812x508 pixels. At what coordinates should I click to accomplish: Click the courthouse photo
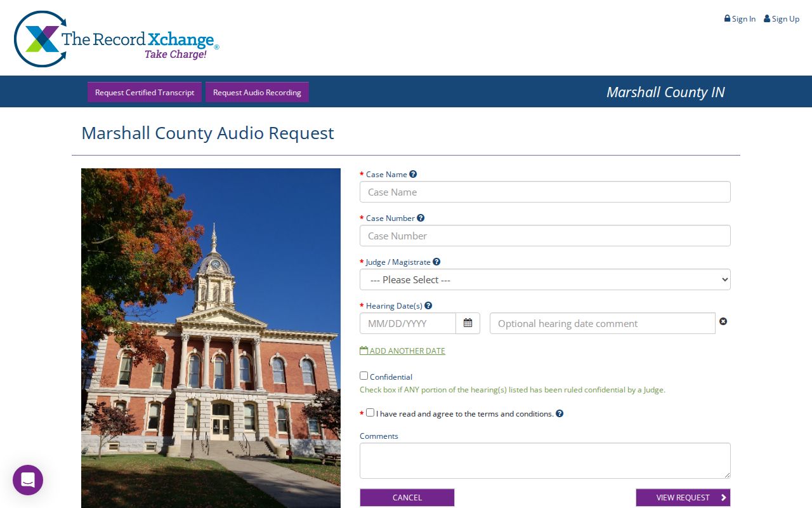pos(211,338)
